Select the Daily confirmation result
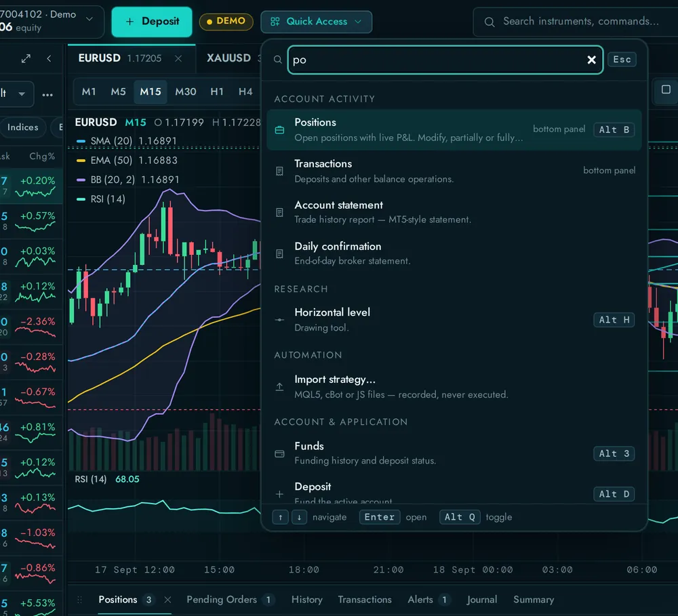 [454, 253]
